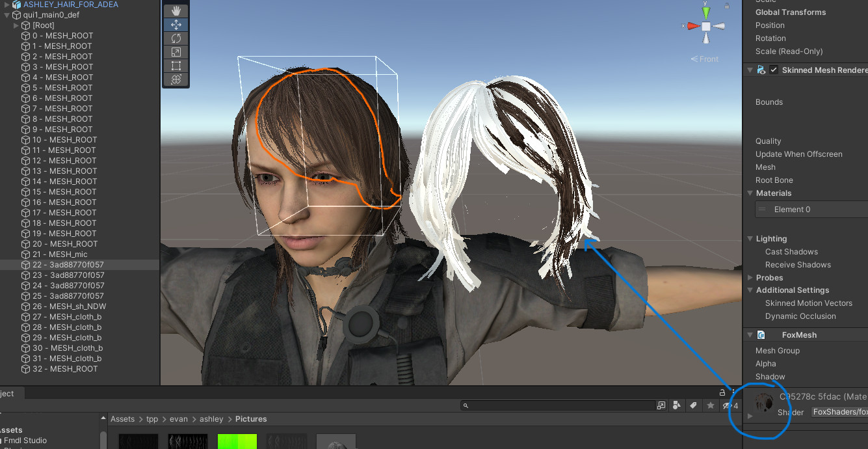Click the gray right-side gizmo cone
Viewport: 868px width, 449px height.
coord(719,26)
